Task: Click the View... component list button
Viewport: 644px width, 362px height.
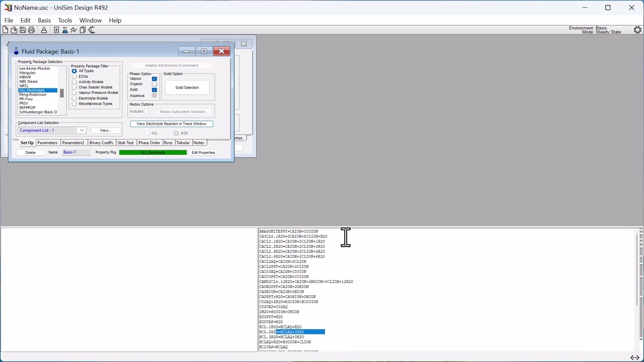Action: pyautogui.click(x=105, y=131)
